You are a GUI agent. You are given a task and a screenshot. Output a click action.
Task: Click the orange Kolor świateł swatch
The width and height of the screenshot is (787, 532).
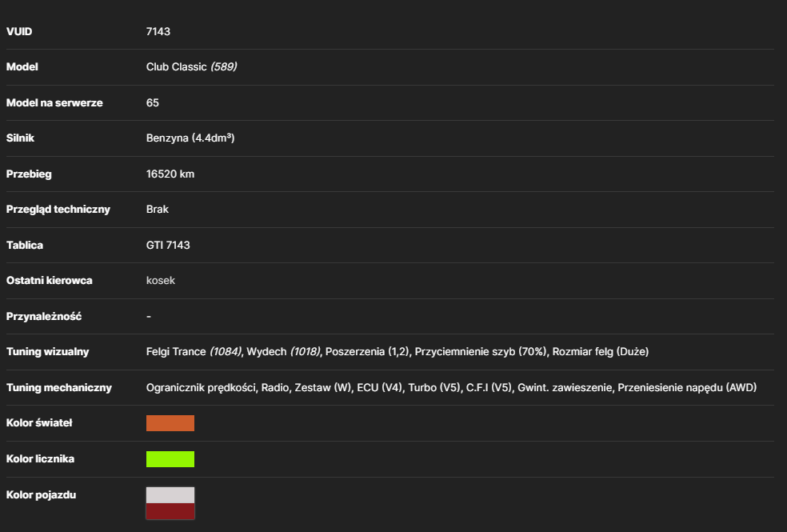coord(170,423)
